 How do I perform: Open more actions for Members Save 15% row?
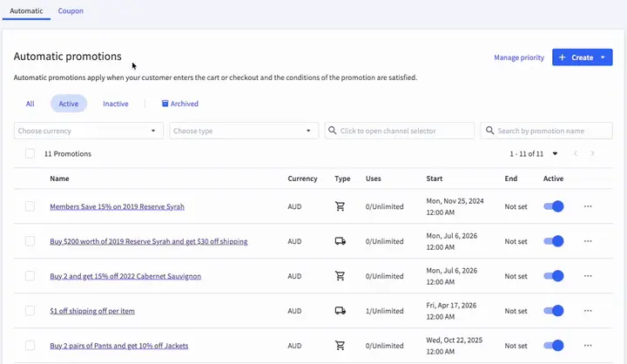click(x=588, y=206)
